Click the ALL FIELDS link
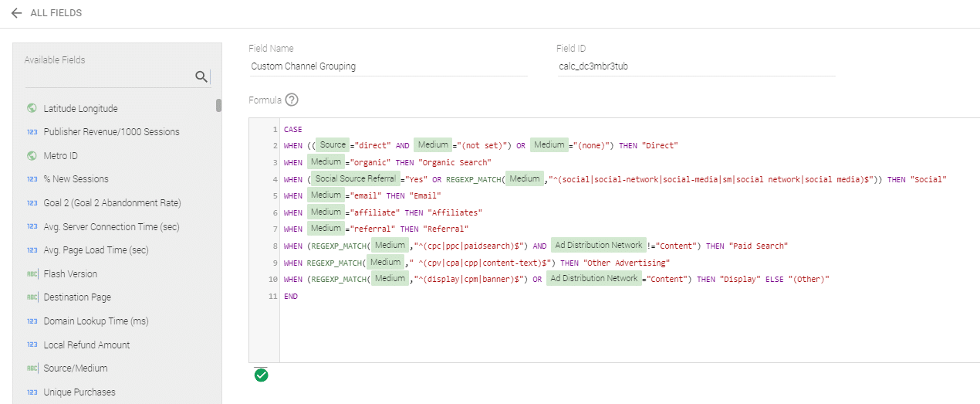The height and width of the screenshot is (404, 980). 56,13
